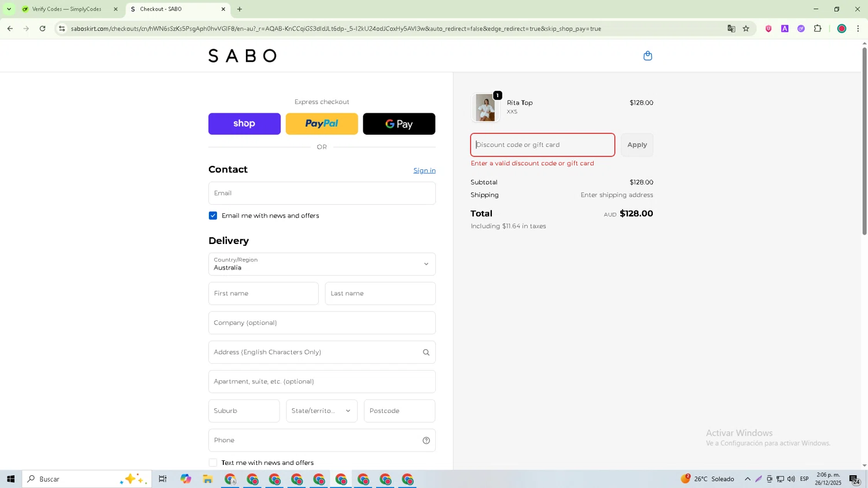Open the purple A extension icon

tap(785, 28)
